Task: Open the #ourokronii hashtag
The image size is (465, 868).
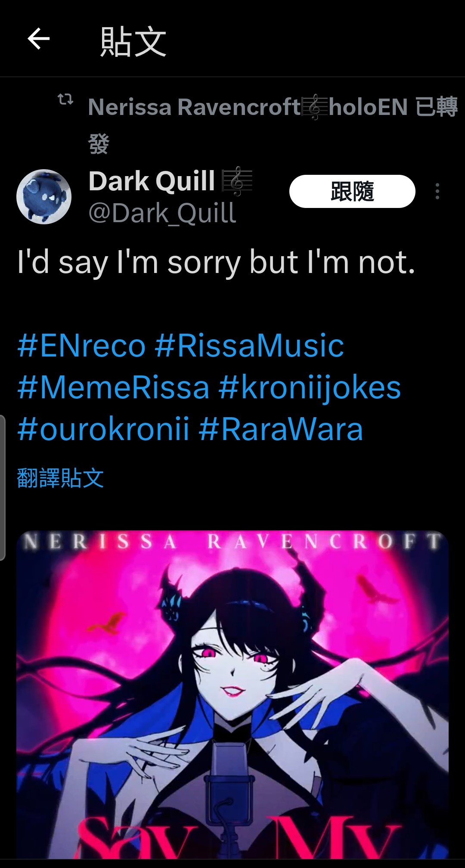Action: pos(103,429)
